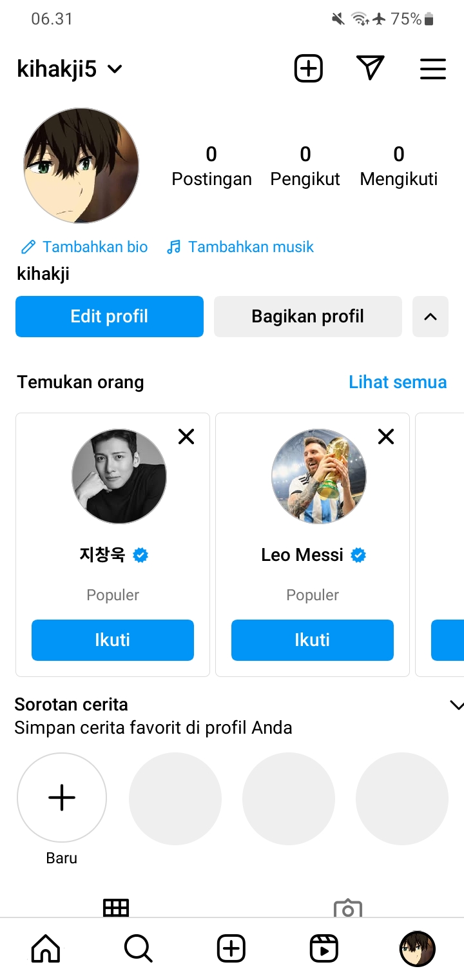The height and width of the screenshot is (980, 464).
Task: Tap the add post icon in bottom navigation
Action: point(231,948)
